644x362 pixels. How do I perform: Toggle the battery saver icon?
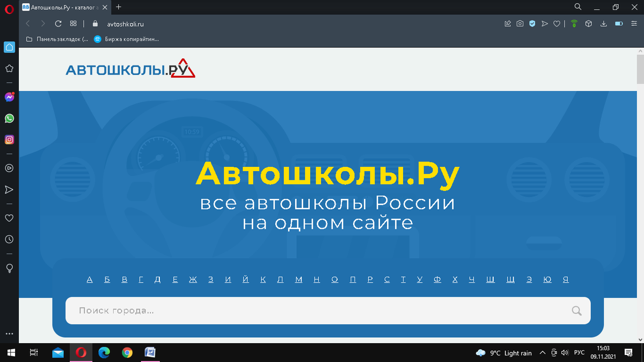619,24
